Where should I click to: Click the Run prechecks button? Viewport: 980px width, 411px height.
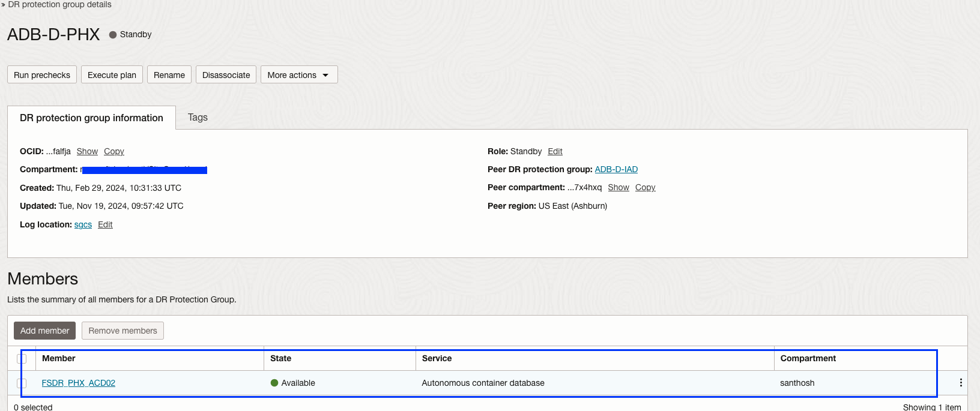[42, 75]
